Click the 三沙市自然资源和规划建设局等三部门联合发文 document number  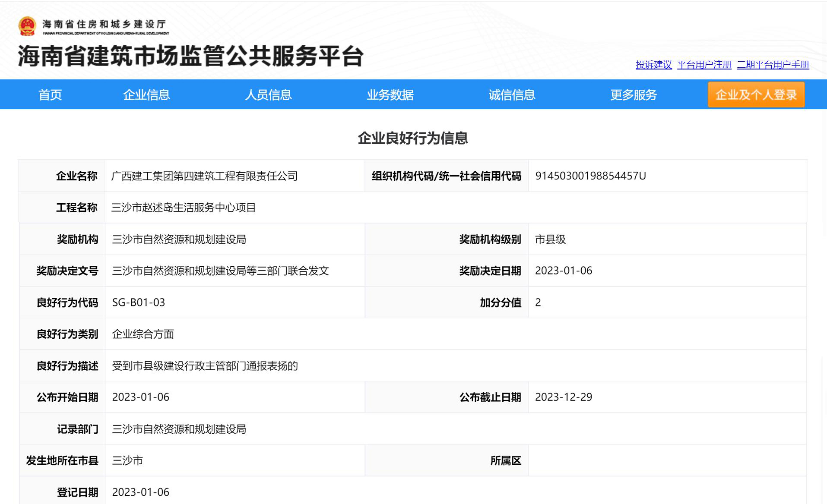click(220, 271)
